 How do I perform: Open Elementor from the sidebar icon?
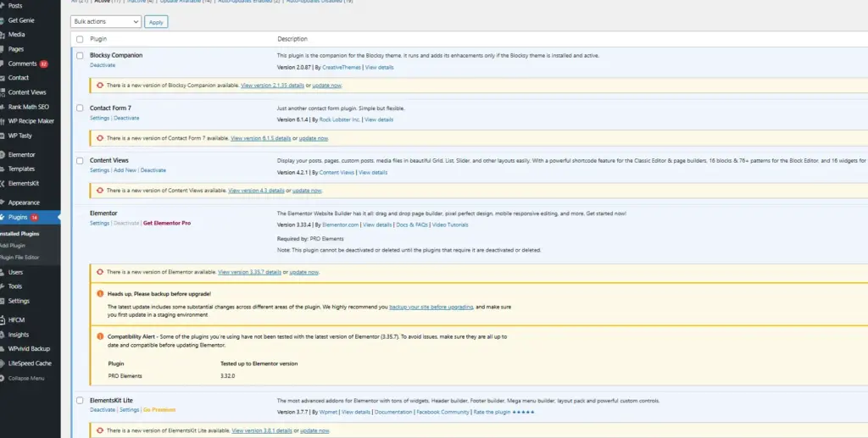coord(3,155)
